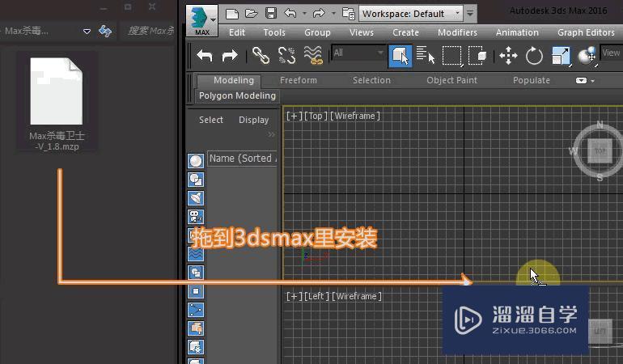Select the Select and Link chain tool
The height and width of the screenshot is (364, 623).
tap(261, 56)
